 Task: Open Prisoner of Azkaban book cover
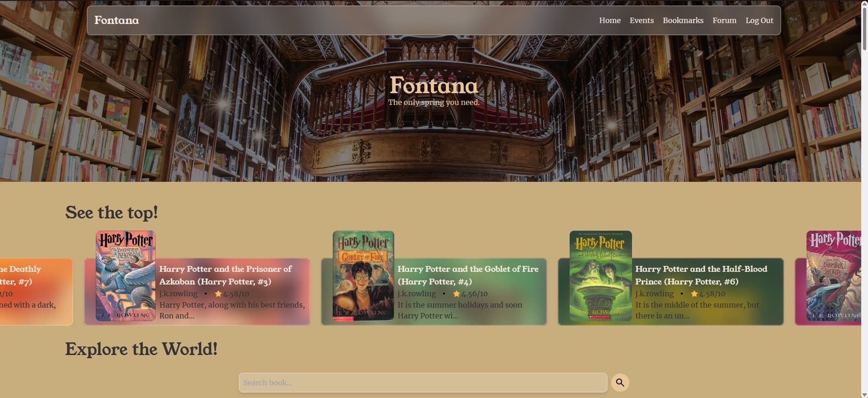125,276
